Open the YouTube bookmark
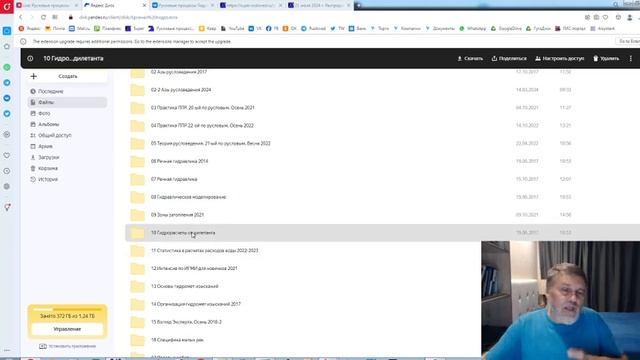Image resolution: width=640 pixels, height=360 pixels. point(232,29)
